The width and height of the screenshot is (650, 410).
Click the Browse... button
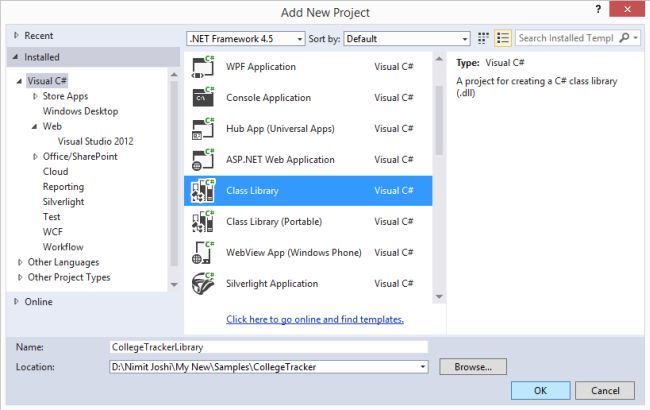pos(473,367)
